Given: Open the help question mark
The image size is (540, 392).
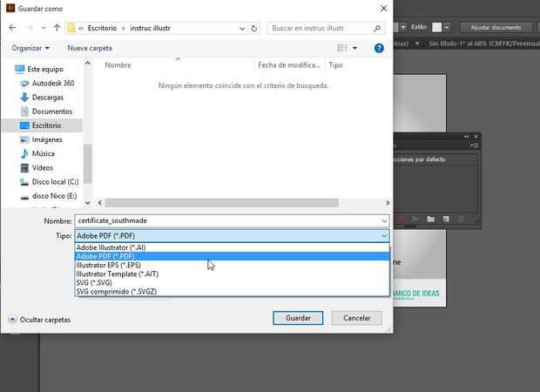Looking at the screenshot, I should coord(379,48).
